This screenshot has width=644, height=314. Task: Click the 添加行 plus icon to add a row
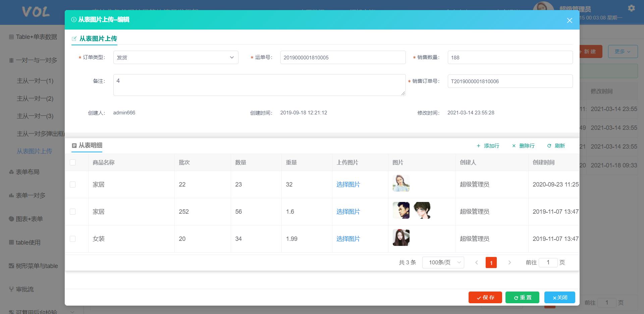pos(479,146)
